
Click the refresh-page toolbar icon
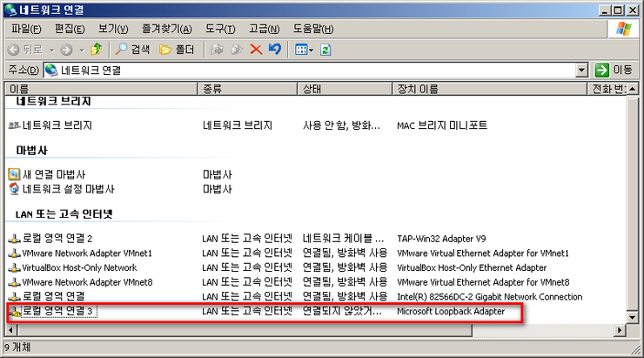pyautogui.click(x=325, y=50)
